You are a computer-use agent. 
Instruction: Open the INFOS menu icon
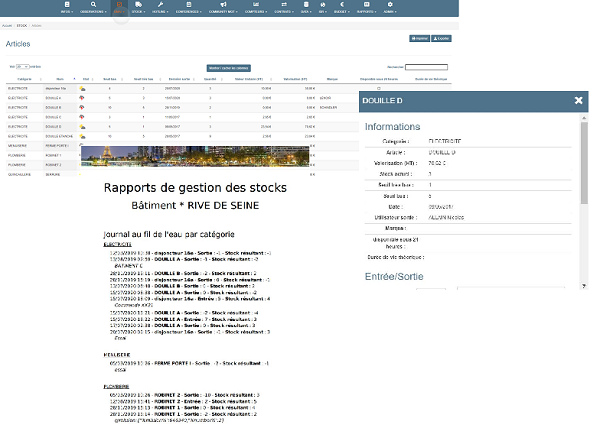(x=67, y=5)
